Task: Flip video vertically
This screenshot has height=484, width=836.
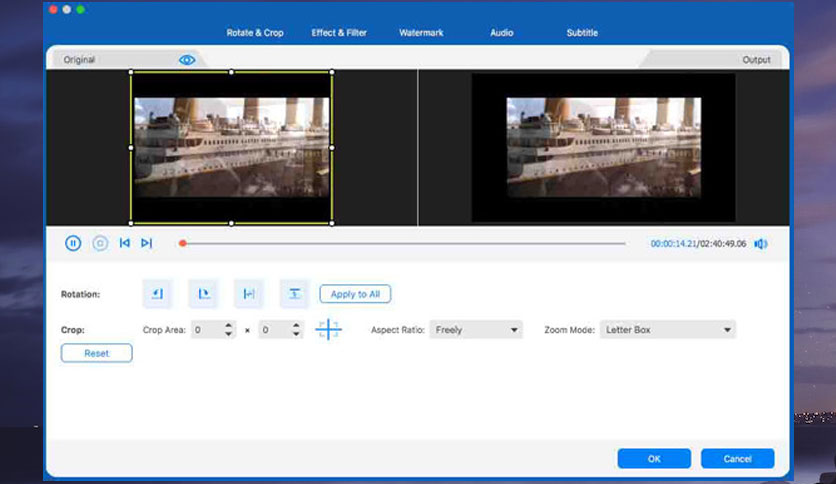Action: point(294,294)
